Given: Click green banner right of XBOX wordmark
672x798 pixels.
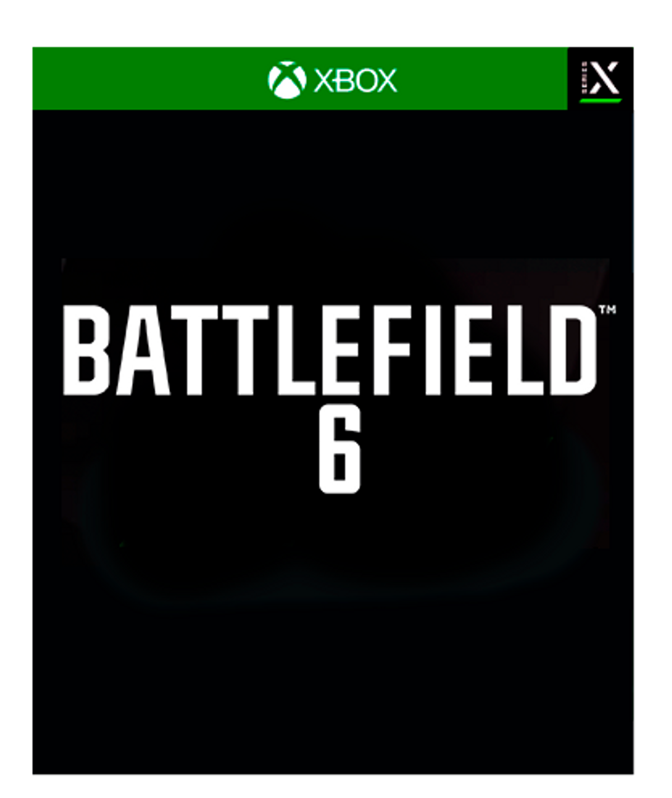Looking at the screenshot, I should pyautogui.click(x=482, y=78).
